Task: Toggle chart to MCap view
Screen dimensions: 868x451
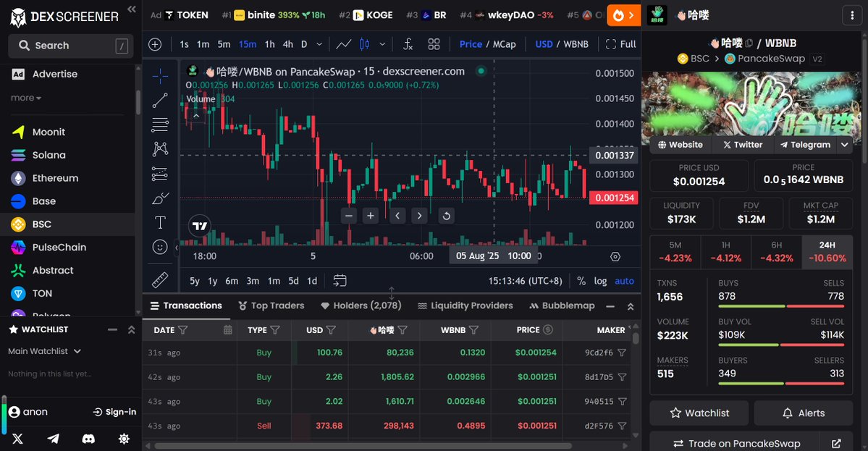Action: [x=504, y=44]
